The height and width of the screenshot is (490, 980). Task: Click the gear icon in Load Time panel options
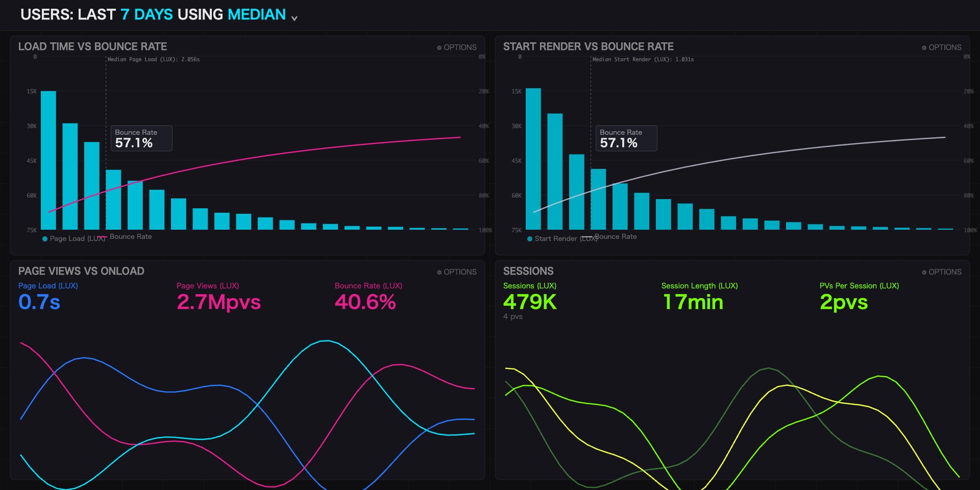(x=439, y=47)
